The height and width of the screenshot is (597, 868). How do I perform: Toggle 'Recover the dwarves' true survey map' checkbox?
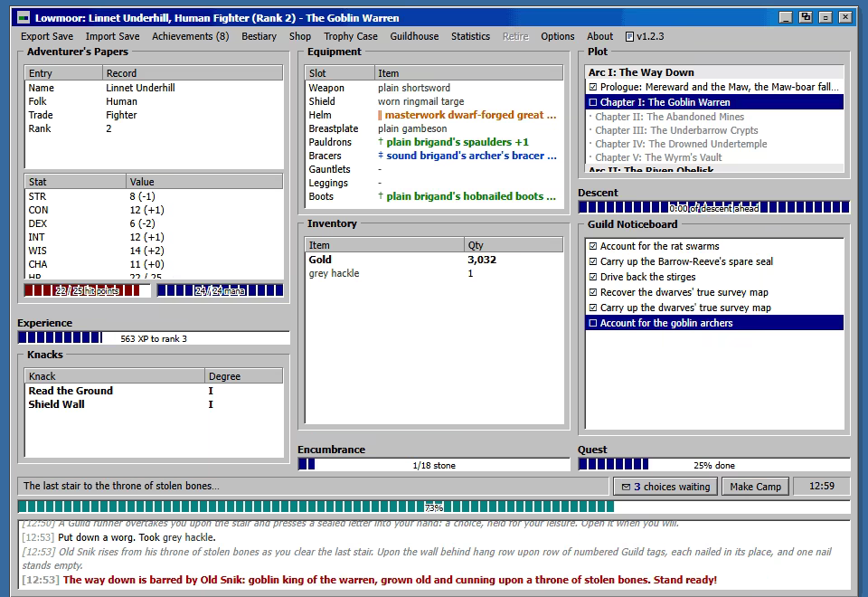[593, 292]
